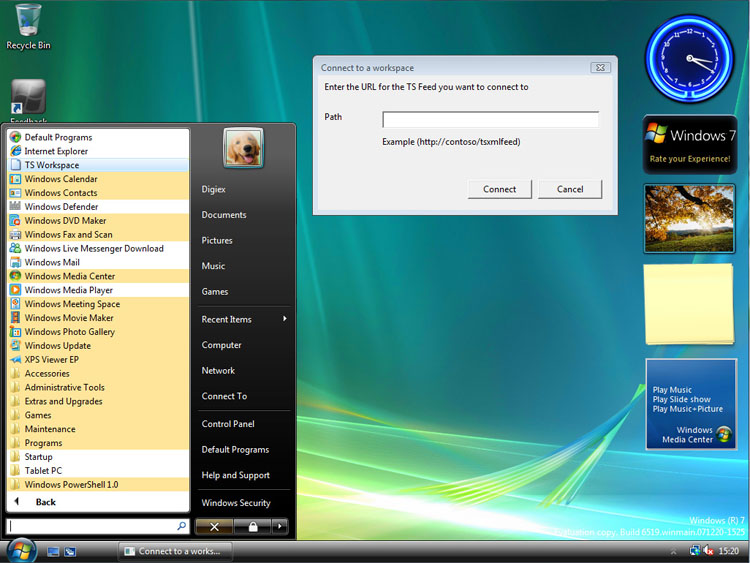Launch Windows Media Player
The width and height of the screenshot is (750, 563).
[98, 290]
